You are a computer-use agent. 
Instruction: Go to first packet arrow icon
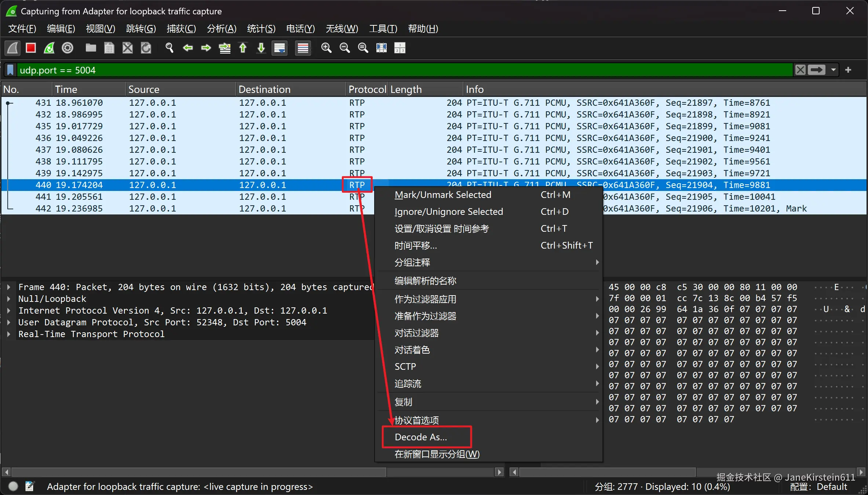click(x=243, y=48)
